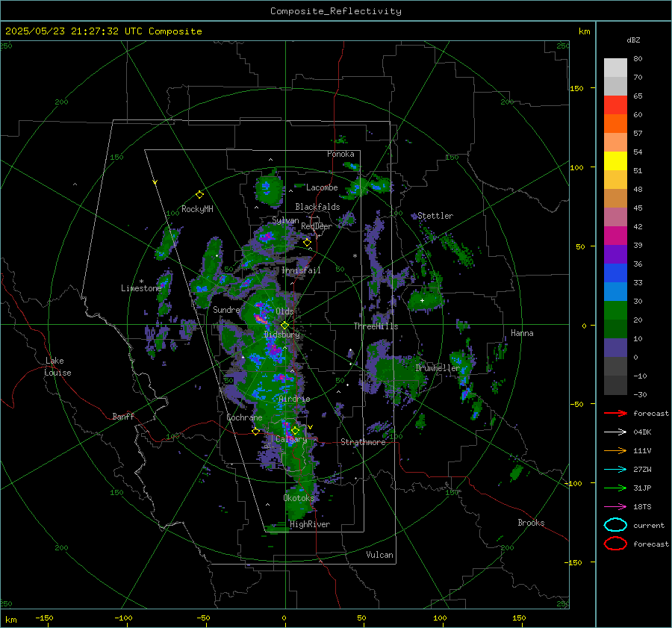Click the 'Stettler' city label
The height and width of the screenshot is (628, 672).
tap(435, 216)
